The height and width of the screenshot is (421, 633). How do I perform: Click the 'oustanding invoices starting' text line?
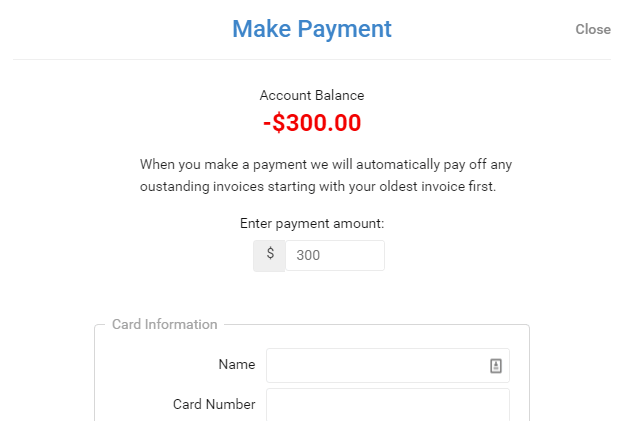pyautogui.click(x=318, y=186)
